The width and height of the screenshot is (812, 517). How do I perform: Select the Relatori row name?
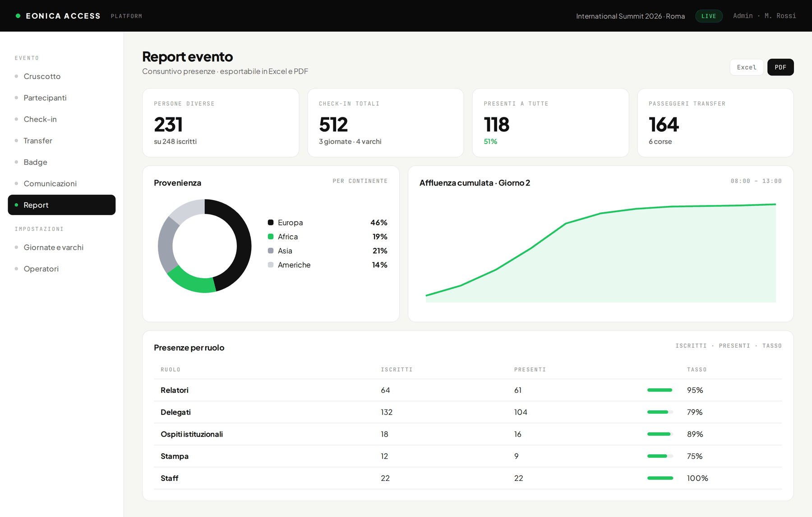click(x=175, y=390)
